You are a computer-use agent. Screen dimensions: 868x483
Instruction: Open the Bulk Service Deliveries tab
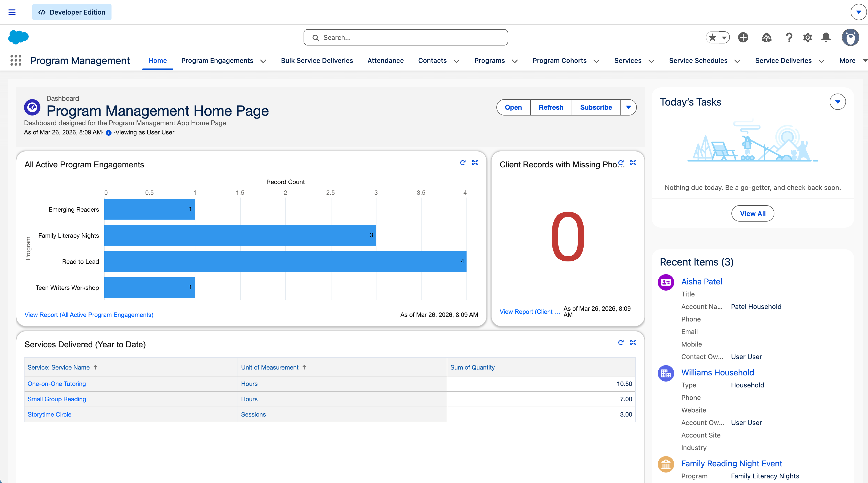[x=317, y=61]
